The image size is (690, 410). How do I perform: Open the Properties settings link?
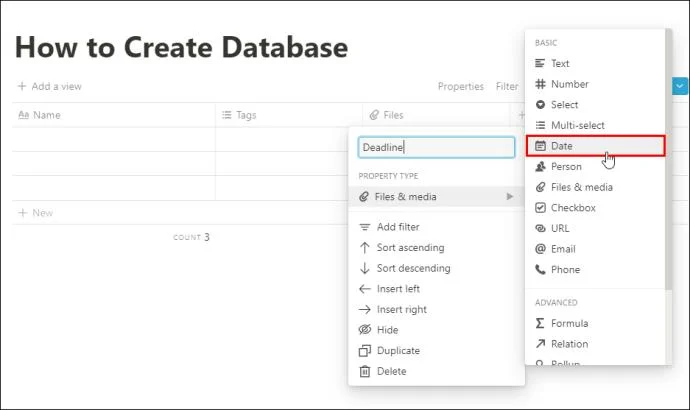pos(460,87)
